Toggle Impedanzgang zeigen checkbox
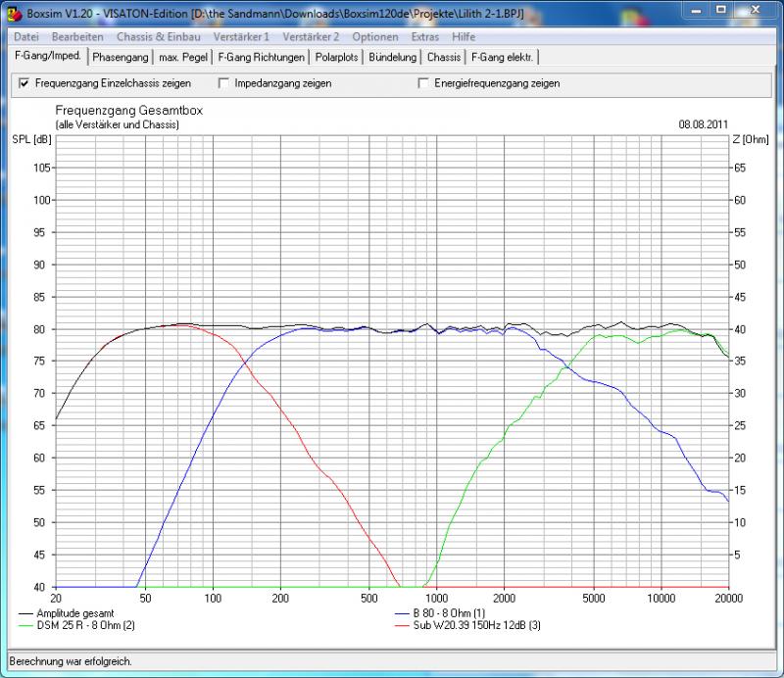Image resolution: width=784 pixels, height=678 pixels. [x=224, y=83]
